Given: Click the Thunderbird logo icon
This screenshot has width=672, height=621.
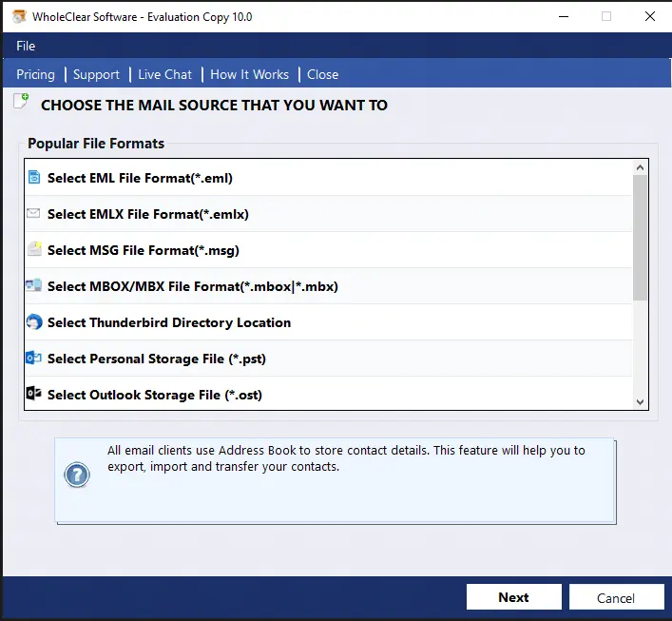Looking at the screenshot, I should click(34, 321).
